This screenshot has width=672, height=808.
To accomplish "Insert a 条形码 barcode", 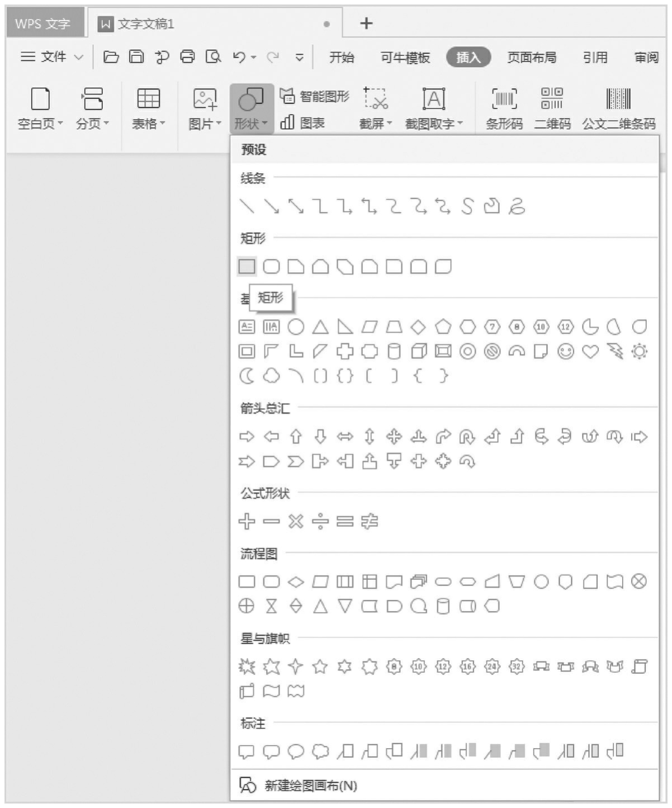I will coord(504,108).
